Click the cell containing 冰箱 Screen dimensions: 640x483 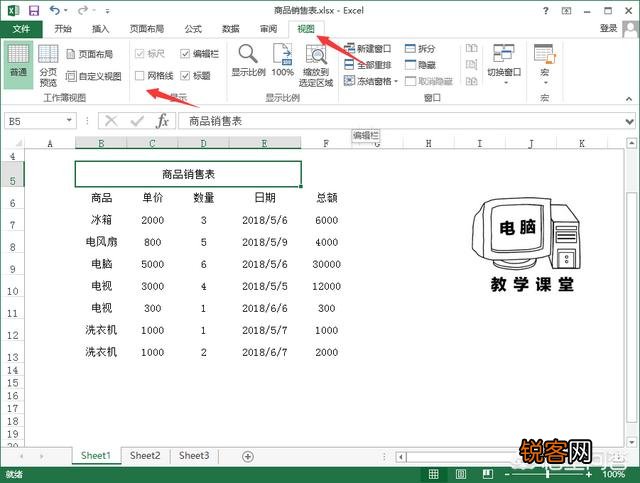click(x=101, y=220)
